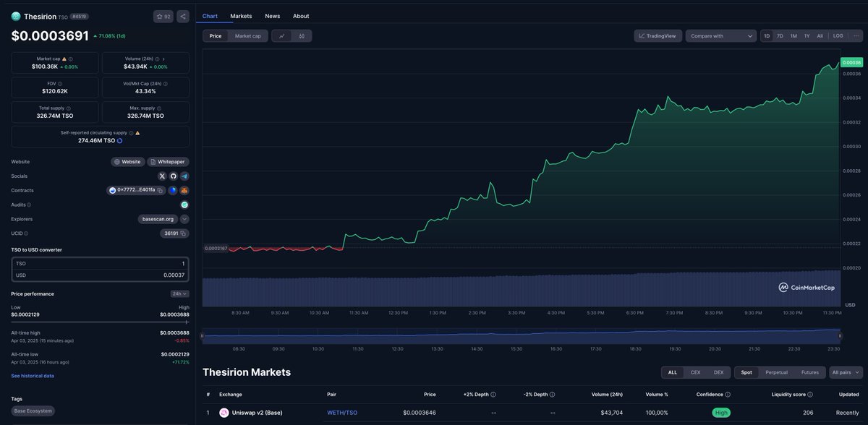
Task: Toggle chart to Price view
Action: pos(216,35)
